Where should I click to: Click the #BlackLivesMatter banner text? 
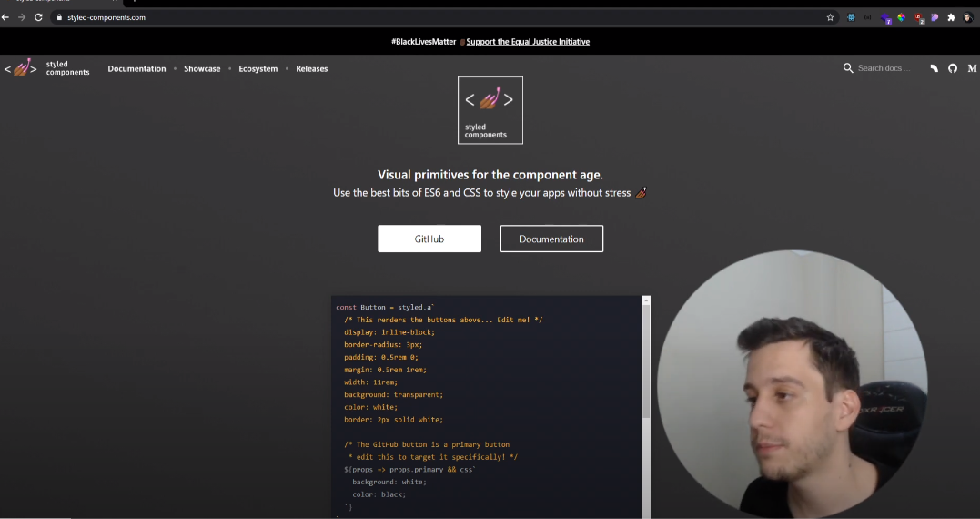424,42
